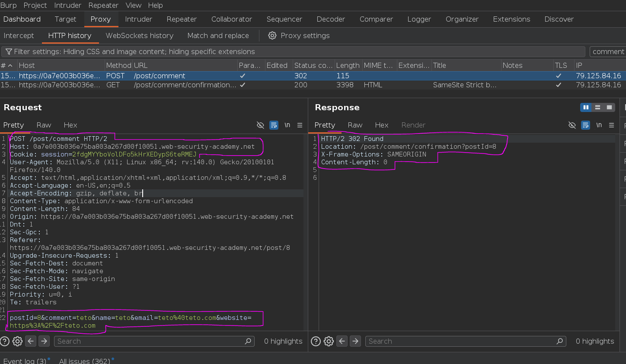Open the WebSockets history sub-tab
Image resolution: width=626 pixels, height=364 pixels.
pos(139,35)
